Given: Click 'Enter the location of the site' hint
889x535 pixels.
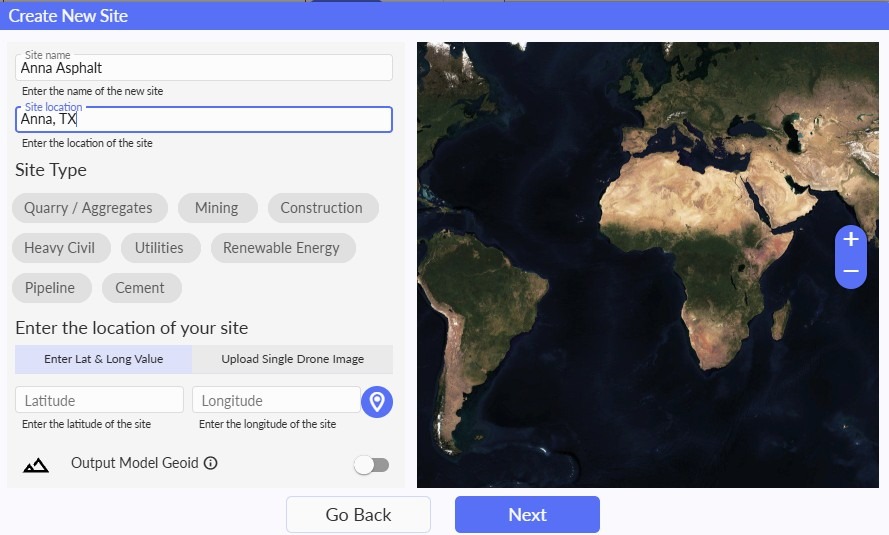Looking at the screenshot, I should click(87, 143).
